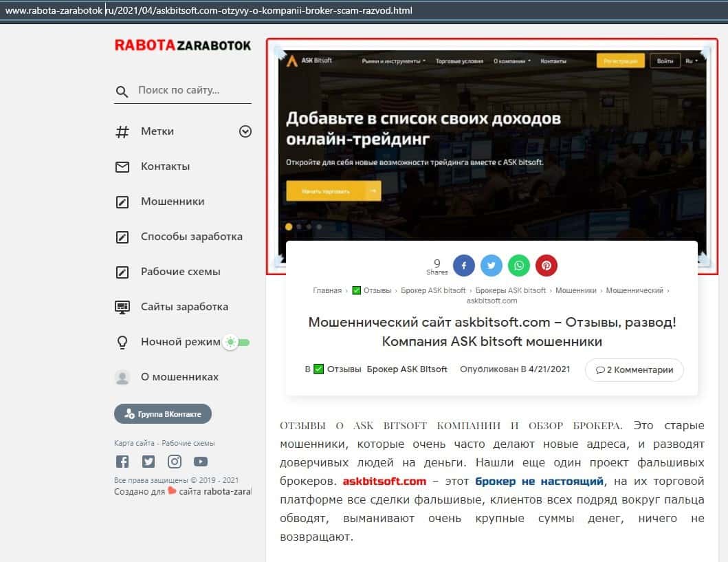Click the Брокер ASK bitsoft breadcrumb

point(433,290)
